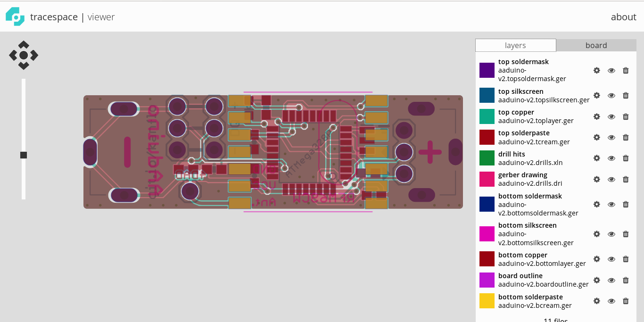Open settings for gerber drawing layer
Viewport: 644px width, 322px height.
coord(596,179)
